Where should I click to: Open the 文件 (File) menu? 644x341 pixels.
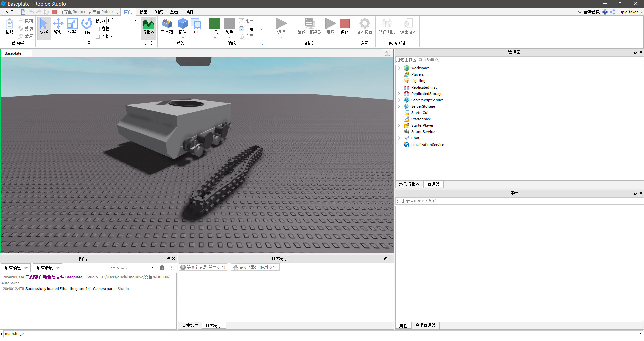click(x=9, y=12)
